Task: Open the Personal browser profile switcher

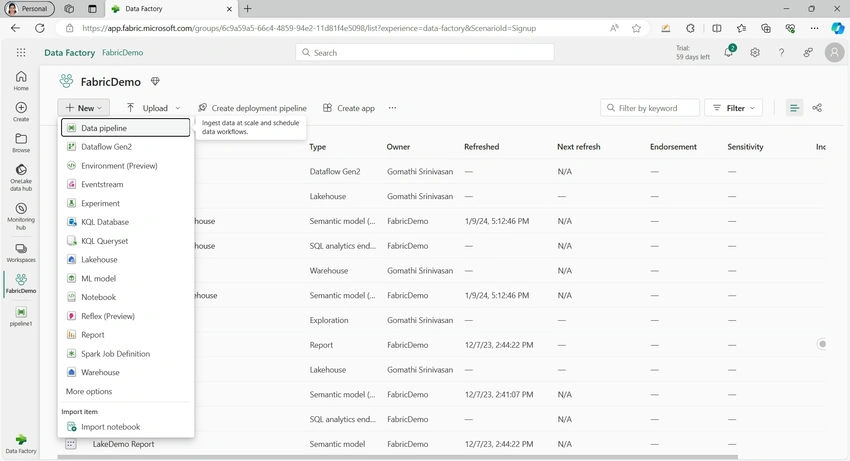Action: (x=29, y=9)
